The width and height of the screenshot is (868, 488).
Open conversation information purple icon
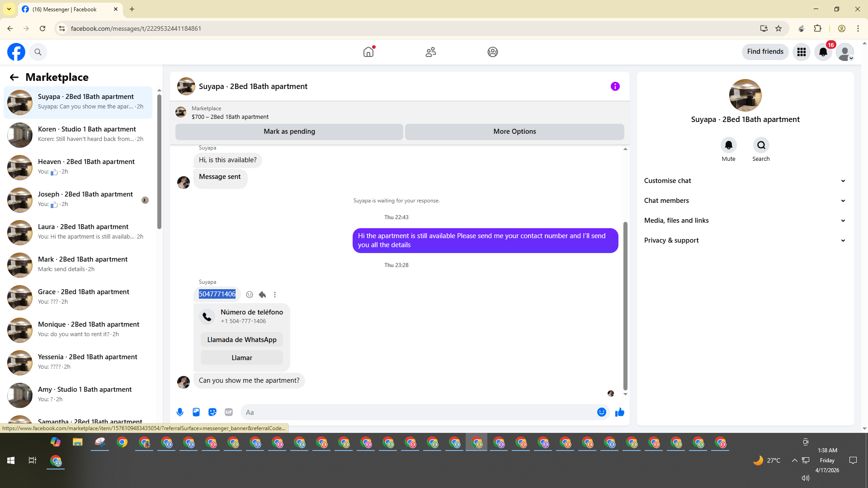click(615, 86)
